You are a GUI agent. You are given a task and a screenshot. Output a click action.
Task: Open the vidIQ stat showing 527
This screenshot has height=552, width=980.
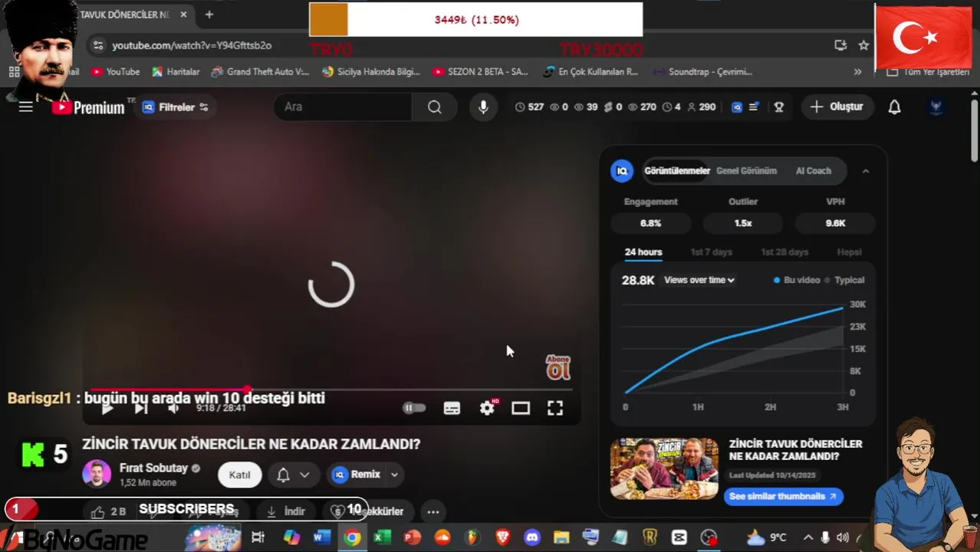(530, 107)
